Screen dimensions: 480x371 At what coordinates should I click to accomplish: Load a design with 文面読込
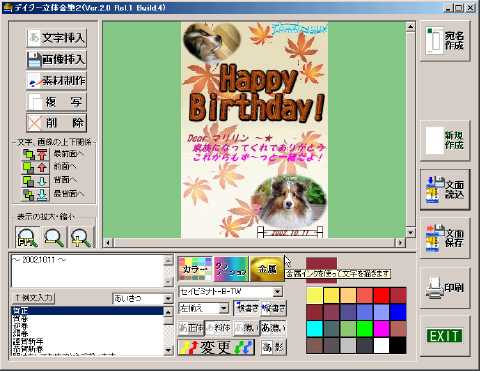coord(445,190)
